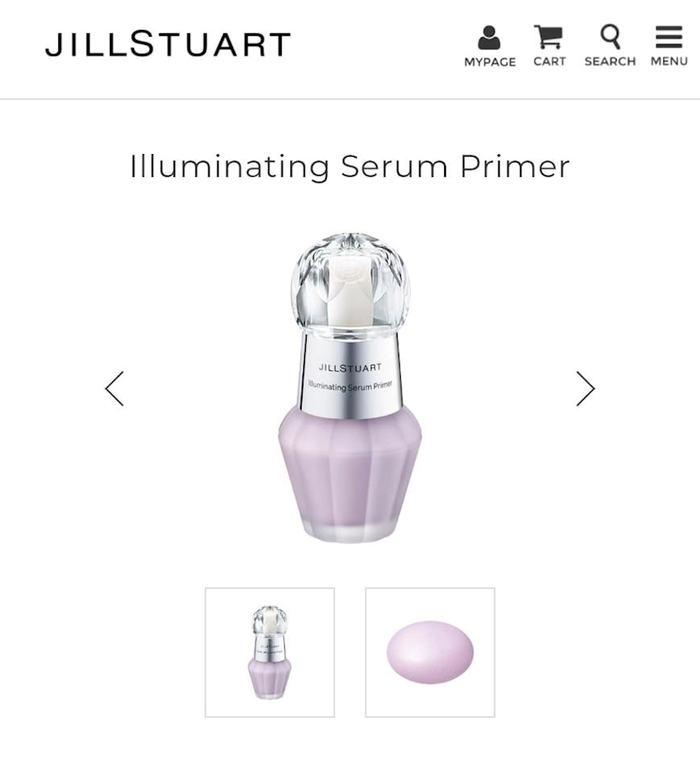
Task: Click the MENU text label
Action: tap(669, 62)
